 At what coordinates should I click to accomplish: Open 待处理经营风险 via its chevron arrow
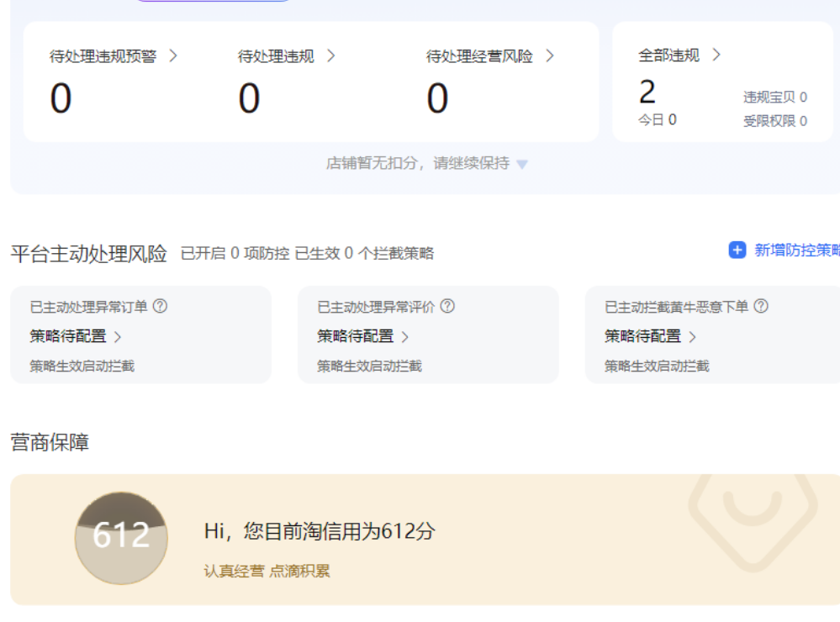coord(550,56)
